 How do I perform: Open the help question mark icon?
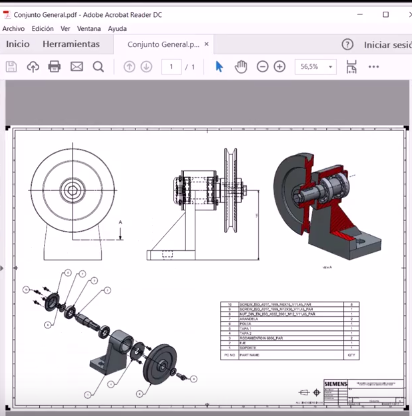348,44
